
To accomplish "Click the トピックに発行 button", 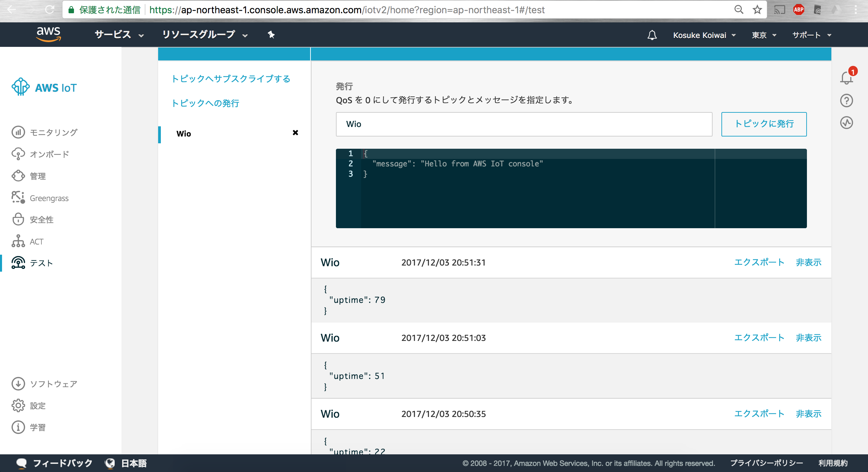I will coord(764,124).
